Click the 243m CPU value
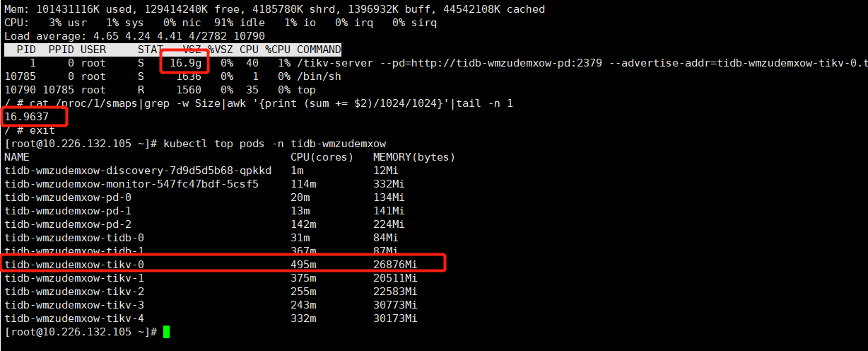 pyautogui.click(x=303, y=305)
